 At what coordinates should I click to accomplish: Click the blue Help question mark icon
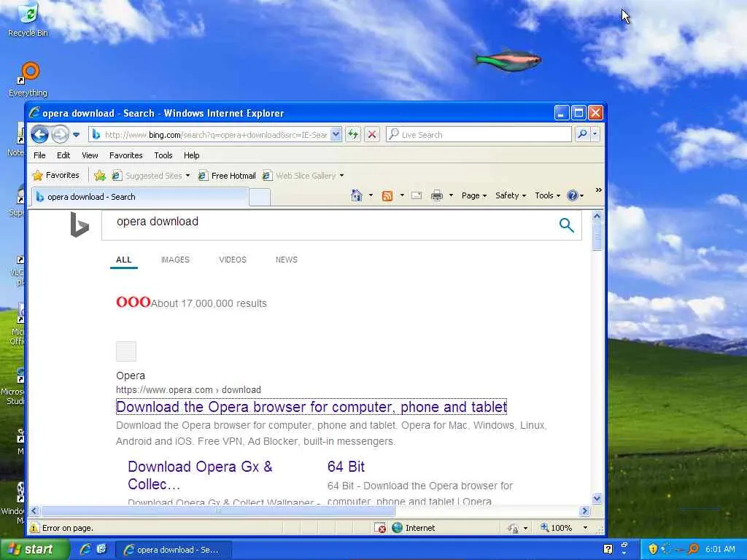click(x=572, y=195)
